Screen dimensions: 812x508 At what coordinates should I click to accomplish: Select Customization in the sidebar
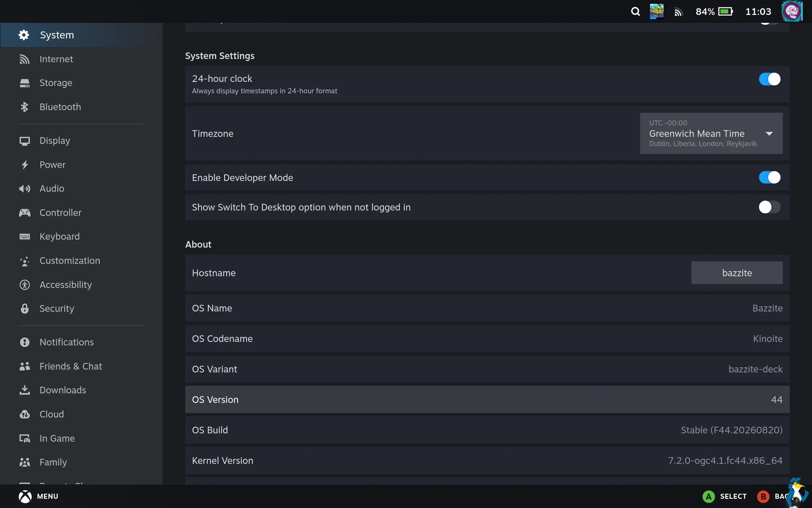[81, 261]
